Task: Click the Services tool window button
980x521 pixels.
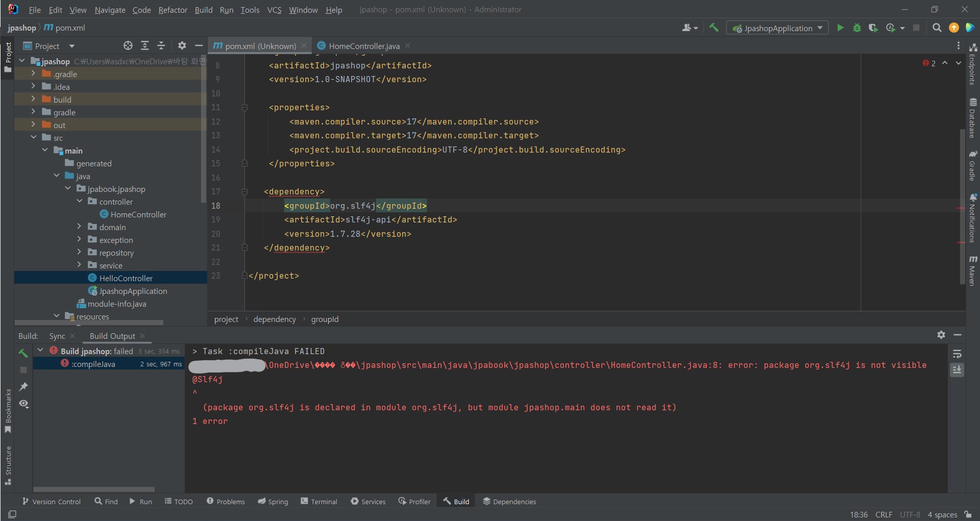Action: click(x=368, y=502)
